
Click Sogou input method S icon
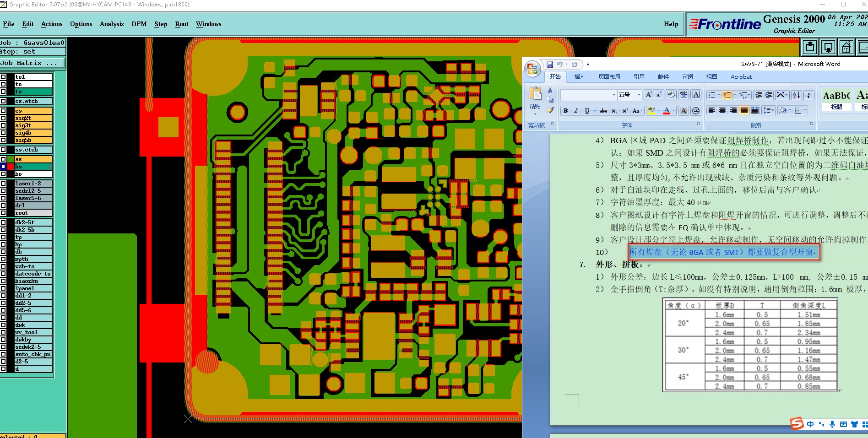point(797,423)
